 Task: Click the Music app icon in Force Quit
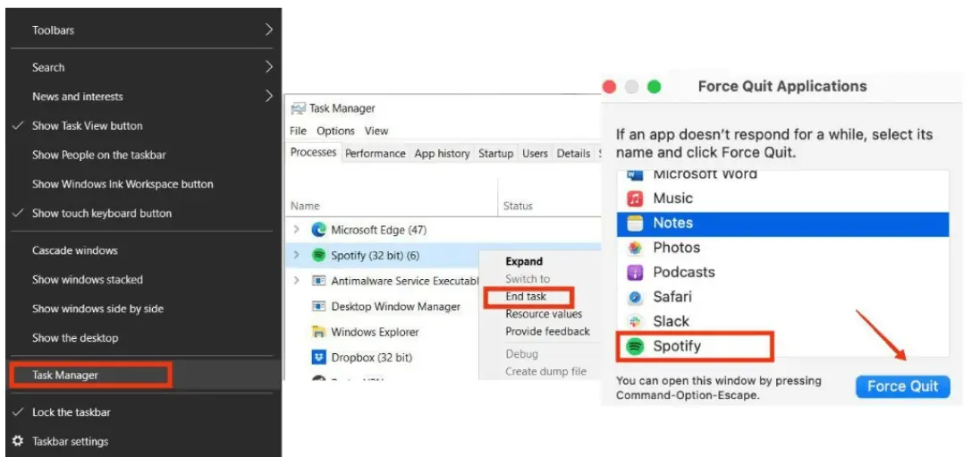pyautogui.click(x=635, y=199)
